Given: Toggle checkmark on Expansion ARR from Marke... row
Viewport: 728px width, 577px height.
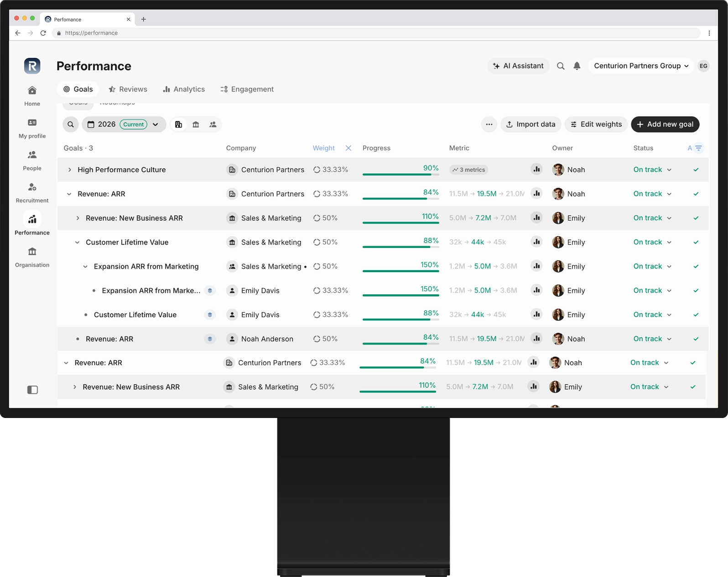Looking at the screenshot, I should pos(696,290).
